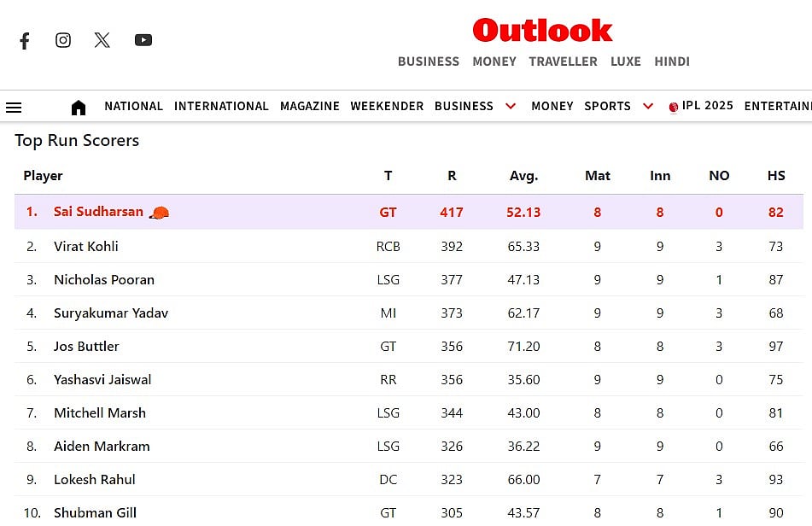812x526 pixels.
Task: Open Aiden Markram player row
Action: (x=409, y=447)
